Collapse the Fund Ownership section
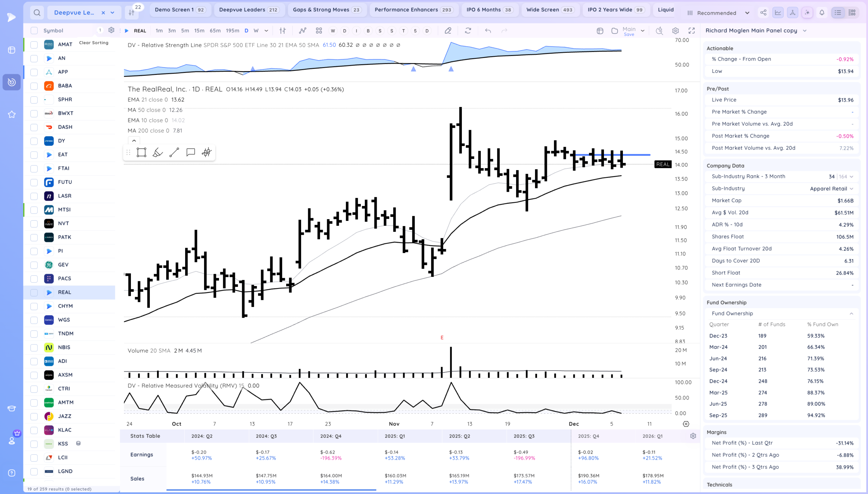 click(x=851, y=313)
